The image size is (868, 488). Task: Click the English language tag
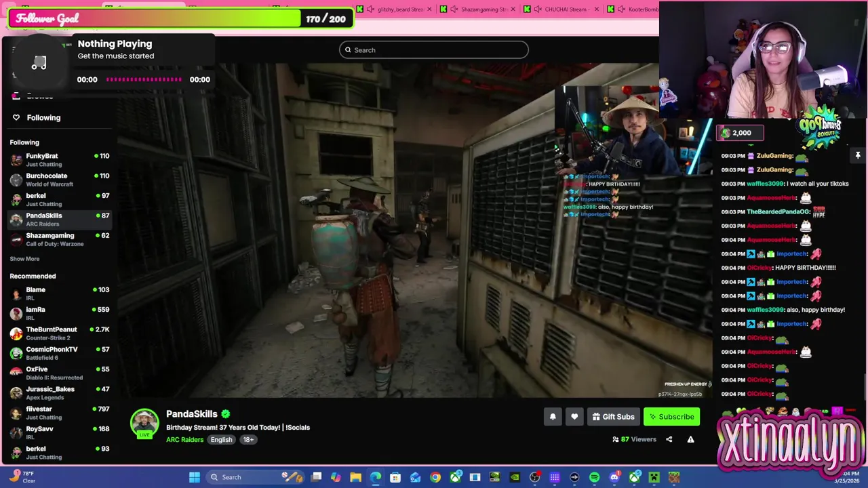[221, 440]
